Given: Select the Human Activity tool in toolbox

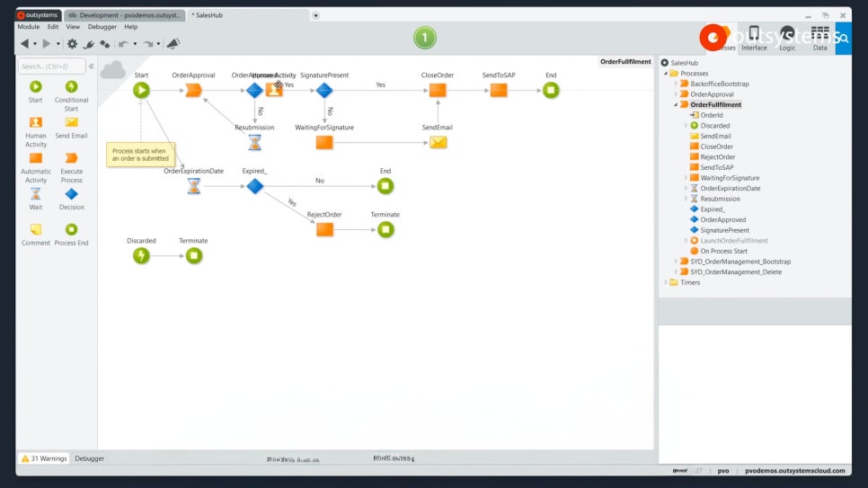Looking at the screenshot, I should pos(35,132).
